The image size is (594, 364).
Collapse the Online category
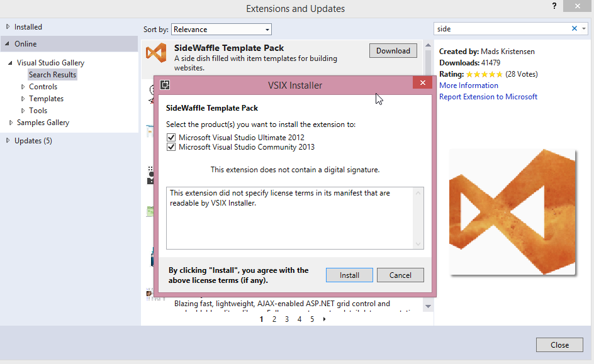pyautogui.click(x=7, y=44)
